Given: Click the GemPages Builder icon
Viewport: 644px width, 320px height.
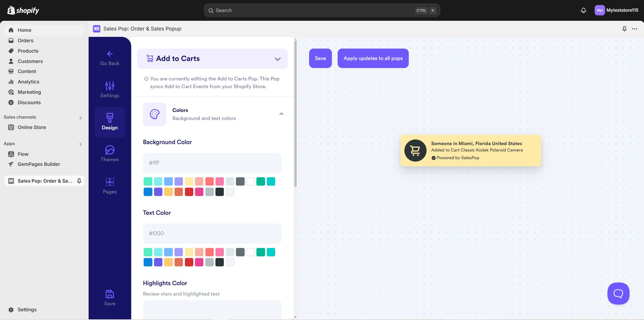Looking at the screenshot, I should [11, 164].
